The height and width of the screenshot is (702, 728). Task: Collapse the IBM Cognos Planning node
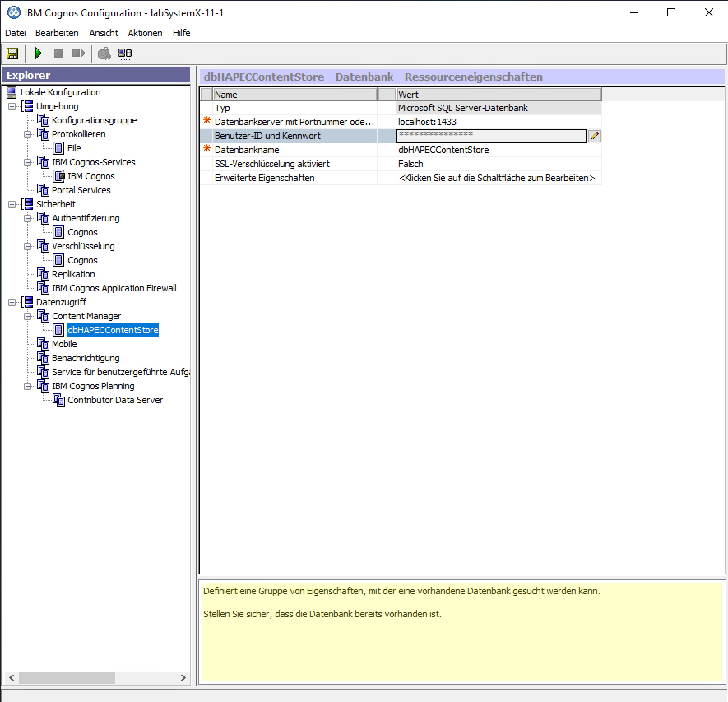[x=28, y=386]
